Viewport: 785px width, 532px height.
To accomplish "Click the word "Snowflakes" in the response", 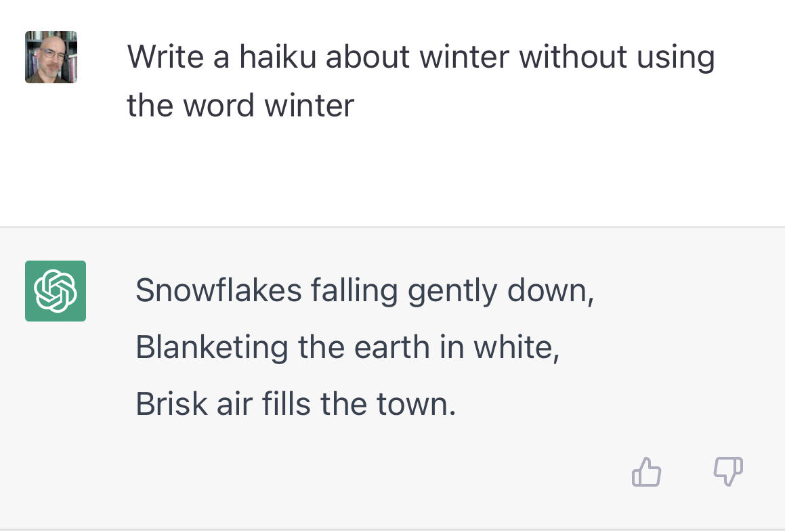I will (218, 291).
